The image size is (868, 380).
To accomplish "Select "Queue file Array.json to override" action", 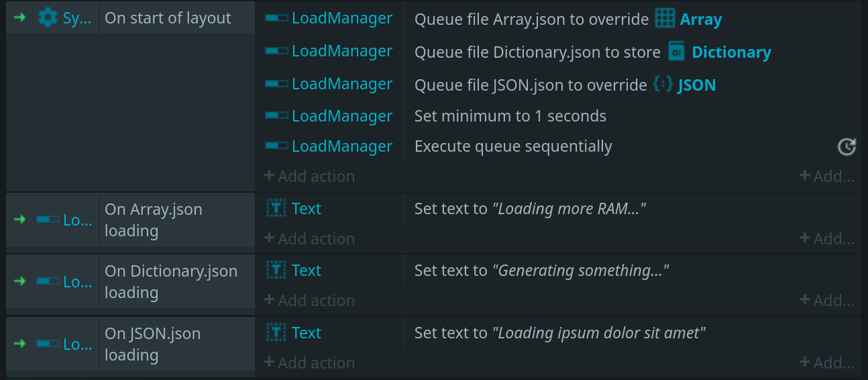I will click(531, 19).
